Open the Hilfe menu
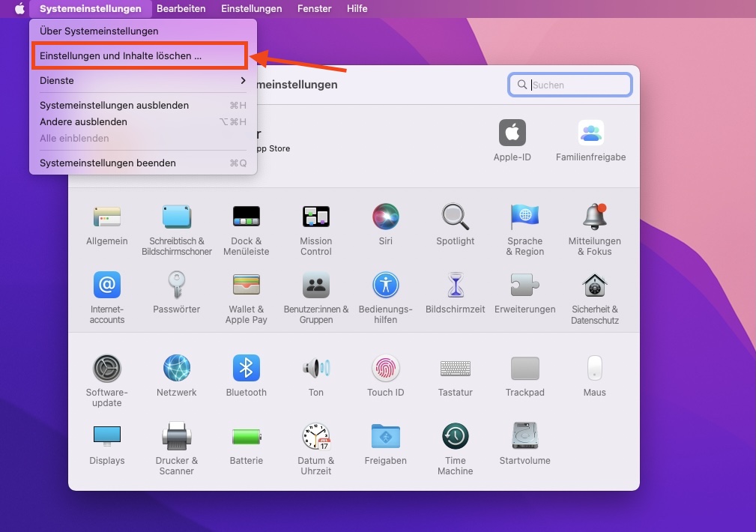 [357, 8]
